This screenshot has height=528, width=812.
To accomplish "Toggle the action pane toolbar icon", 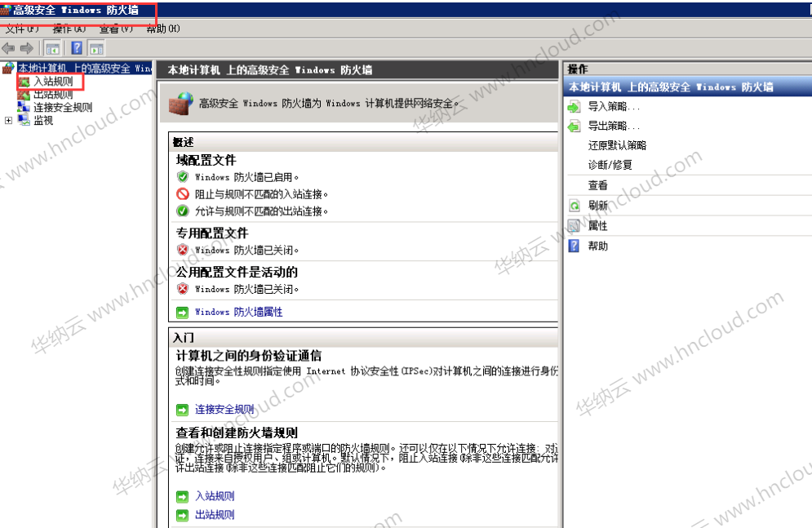I will 97,49.
